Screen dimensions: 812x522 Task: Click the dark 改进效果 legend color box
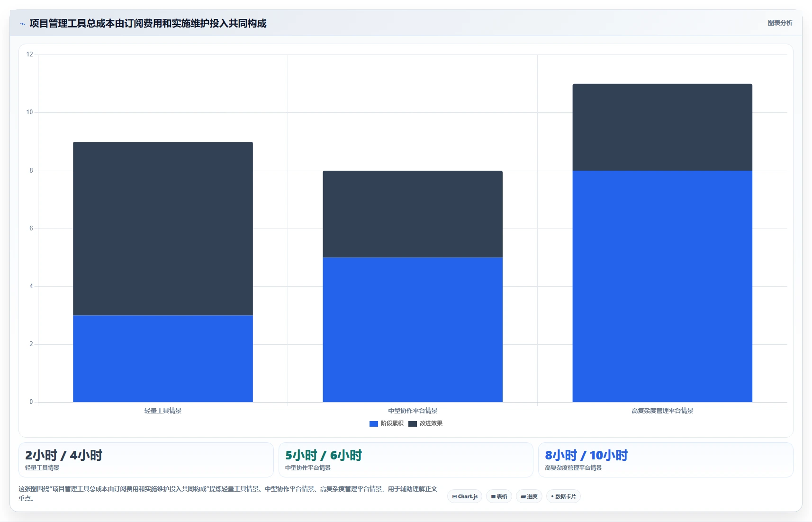point(413,423)
